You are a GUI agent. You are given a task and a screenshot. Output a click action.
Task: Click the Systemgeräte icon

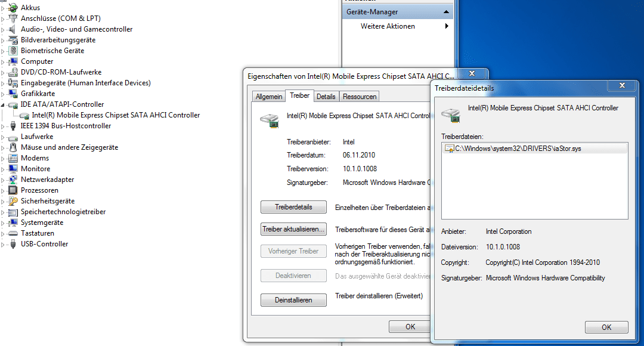pyautogui.click(x=13, y=223)
